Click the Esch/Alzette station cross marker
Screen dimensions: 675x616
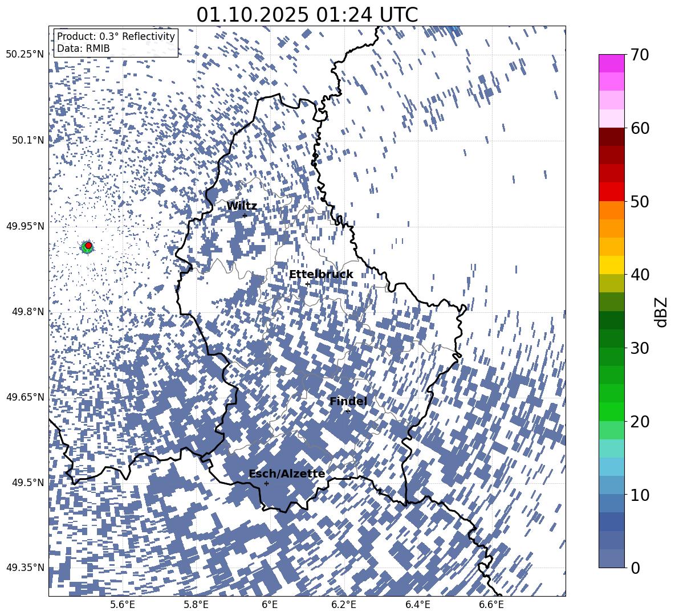[266, 483]
